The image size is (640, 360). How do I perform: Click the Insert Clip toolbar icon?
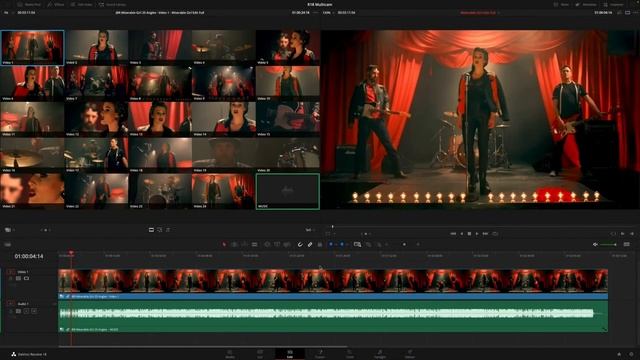coord(267,244)
